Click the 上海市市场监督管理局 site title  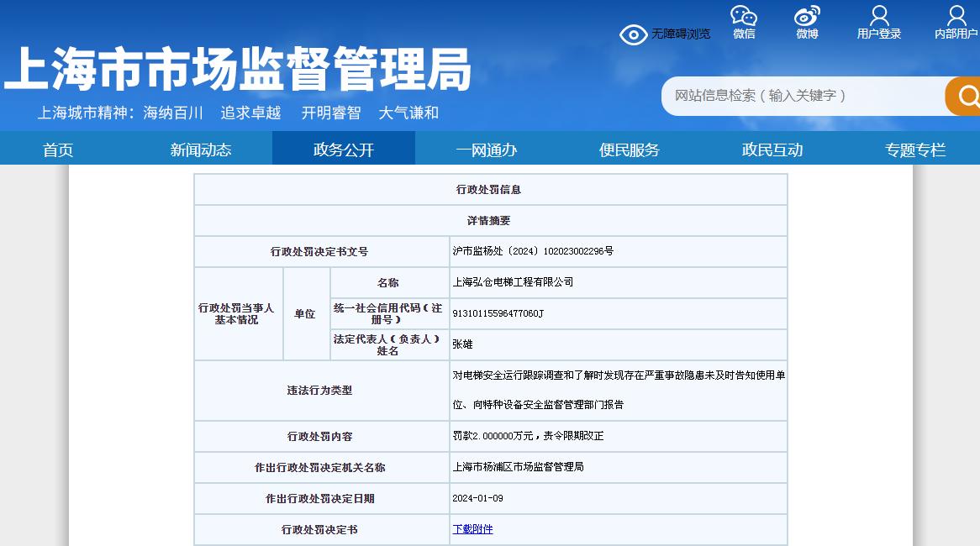pyautogui.click(x=238, y=69)
